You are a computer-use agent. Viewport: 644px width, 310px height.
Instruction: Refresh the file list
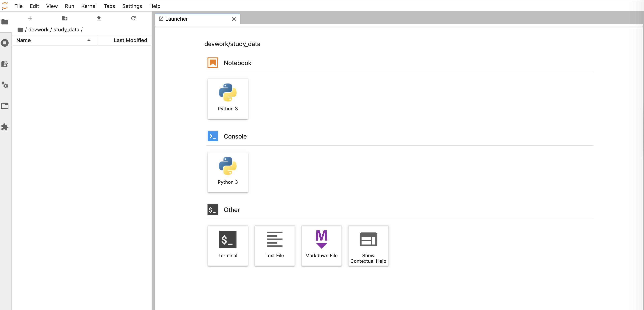pos(133,18)
